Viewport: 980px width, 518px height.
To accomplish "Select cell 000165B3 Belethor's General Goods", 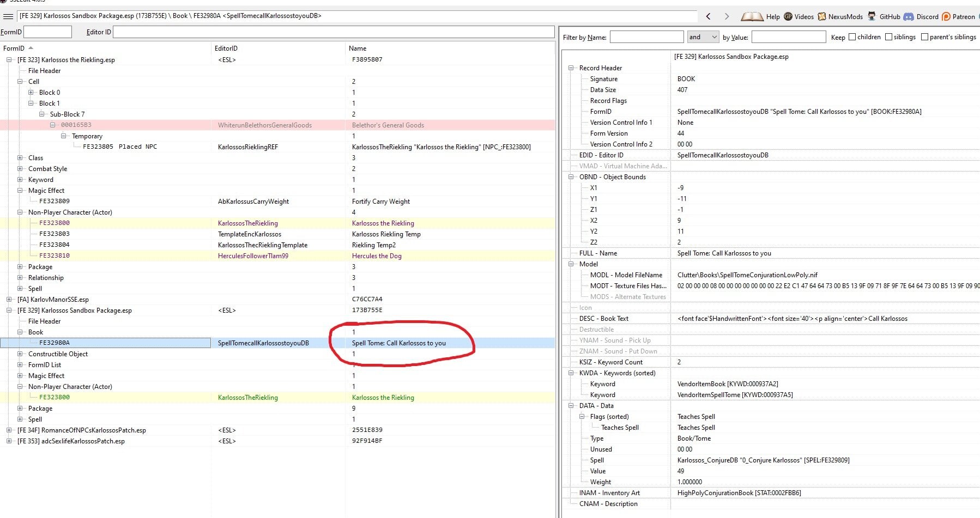I will [x=277, y=125].
